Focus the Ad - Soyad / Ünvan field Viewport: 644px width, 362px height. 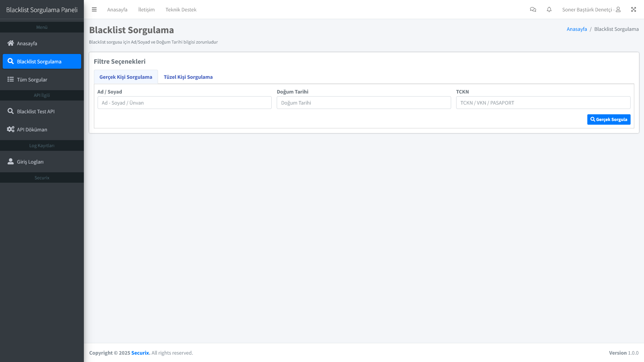[x=184, y=103]
